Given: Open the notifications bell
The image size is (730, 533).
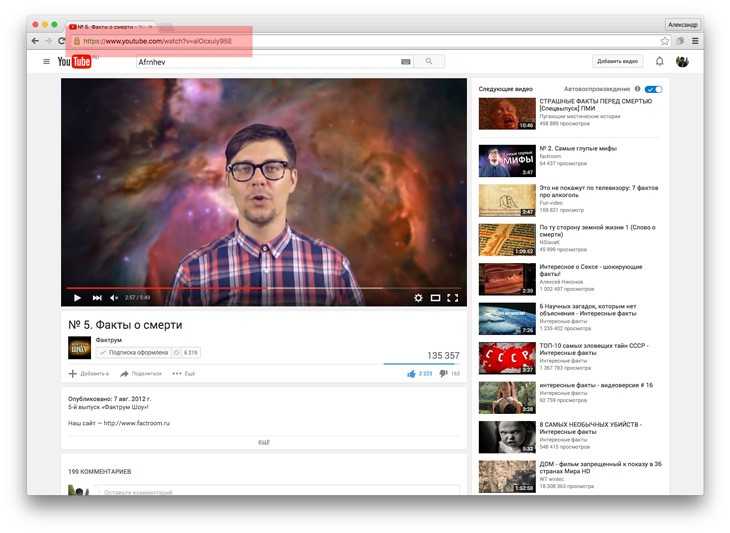Looking at the screenshot, I should [x=659, y=61].
